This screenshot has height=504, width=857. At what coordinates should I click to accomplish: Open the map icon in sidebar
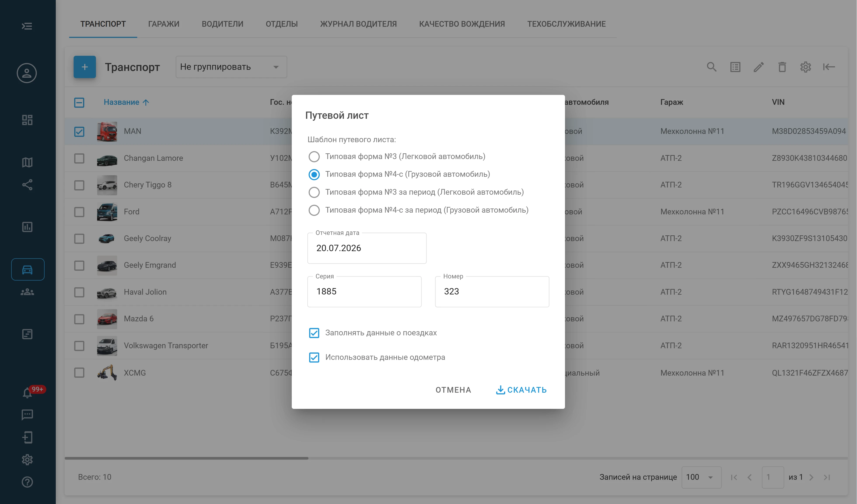coord(27,162)
